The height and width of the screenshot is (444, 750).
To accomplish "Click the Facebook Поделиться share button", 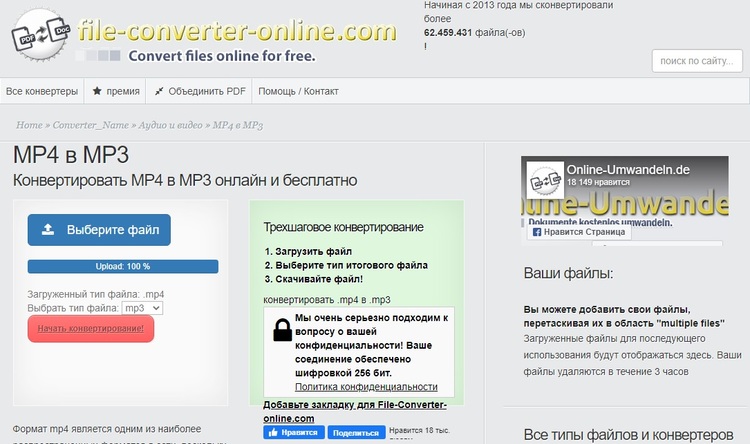I will (x=356, y=433).
